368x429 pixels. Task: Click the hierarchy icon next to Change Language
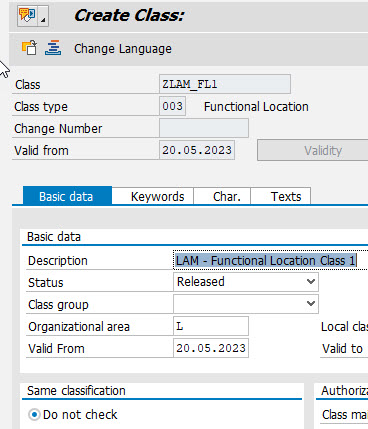[53, 48]
